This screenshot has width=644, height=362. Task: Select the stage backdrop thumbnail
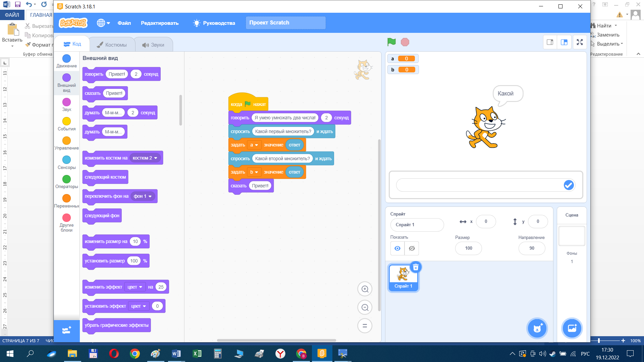(572, 236)
